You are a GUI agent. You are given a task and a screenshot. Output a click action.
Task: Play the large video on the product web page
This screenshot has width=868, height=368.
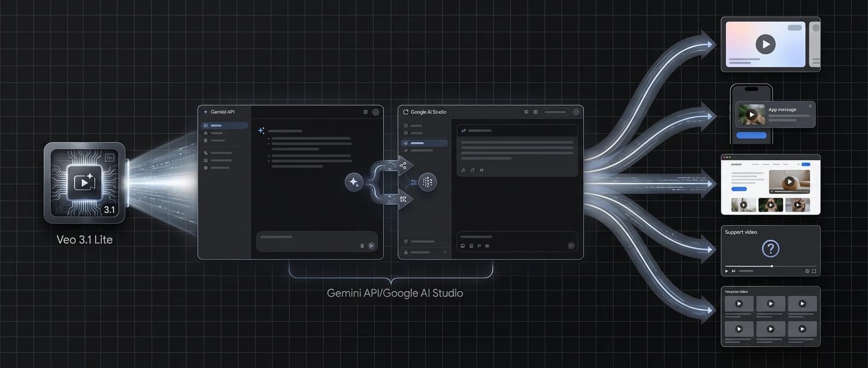point(789,181)
